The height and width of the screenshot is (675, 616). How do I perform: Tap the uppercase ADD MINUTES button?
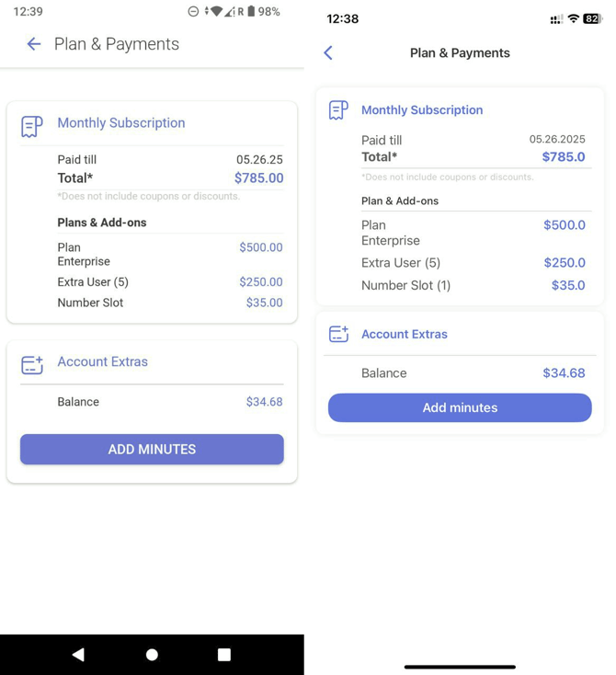[152, 450]
